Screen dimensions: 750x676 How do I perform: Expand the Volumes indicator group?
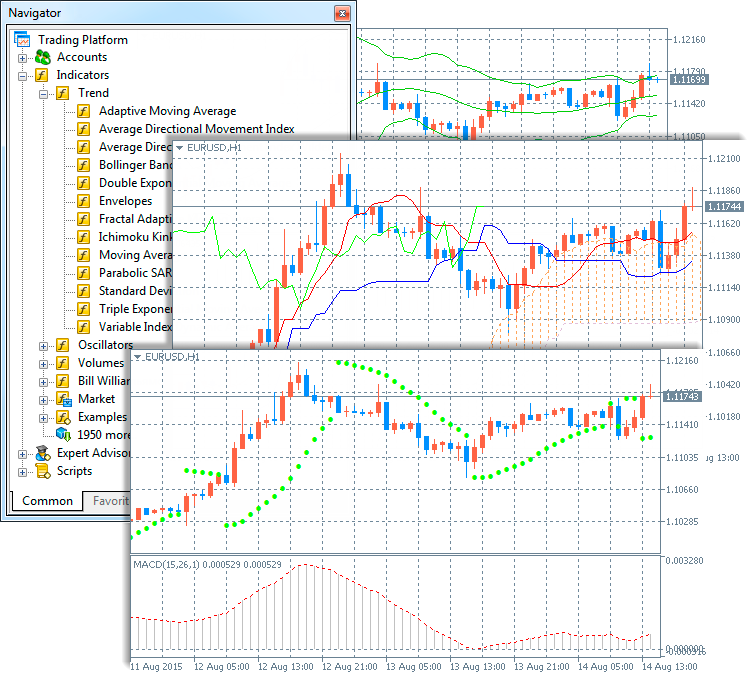point(44,363)
